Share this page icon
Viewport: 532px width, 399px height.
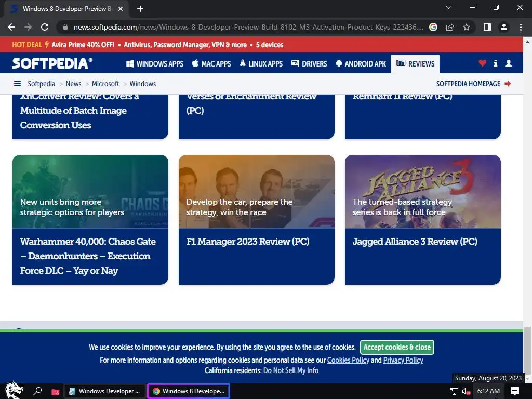pos(450,27)
